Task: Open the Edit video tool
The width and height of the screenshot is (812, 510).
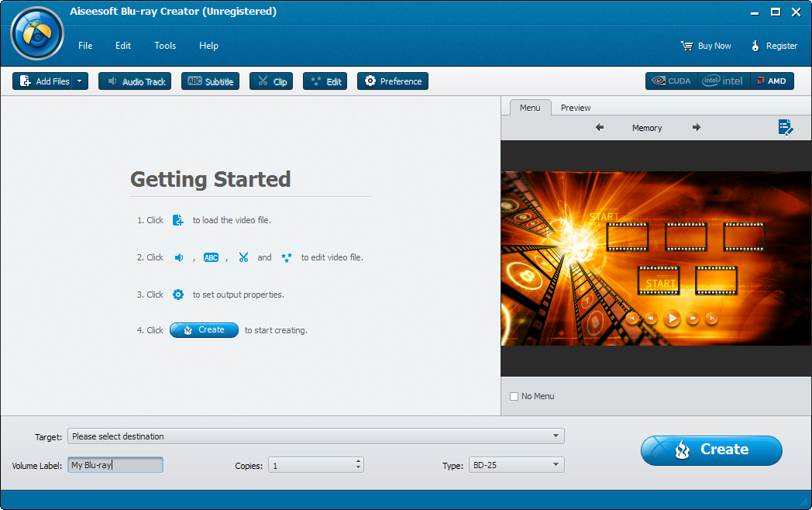Action: click(325, 81)
